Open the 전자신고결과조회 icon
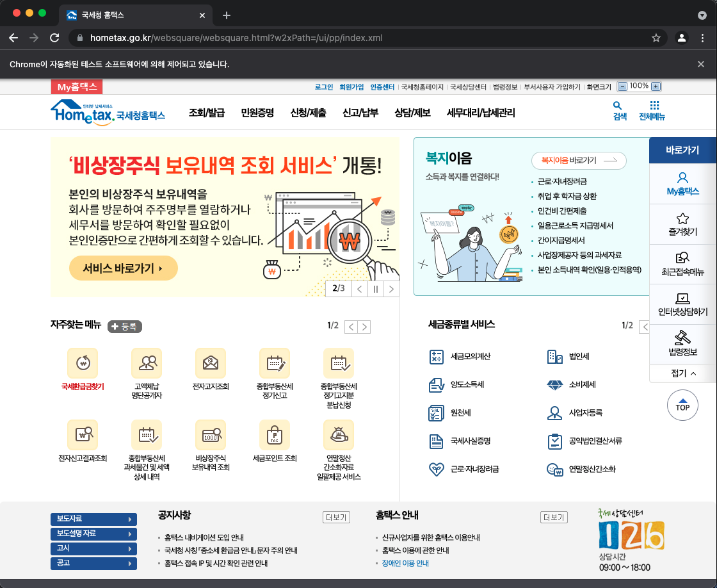The height and width of the screenshot is (588, 717). [x=83, y=435]
